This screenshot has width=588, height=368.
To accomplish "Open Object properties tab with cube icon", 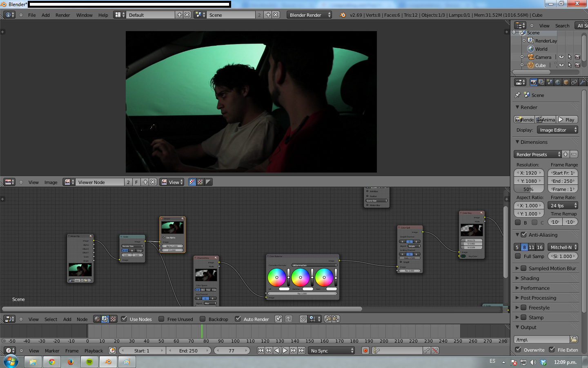I will pyautogui.click(x=566, y=82).
